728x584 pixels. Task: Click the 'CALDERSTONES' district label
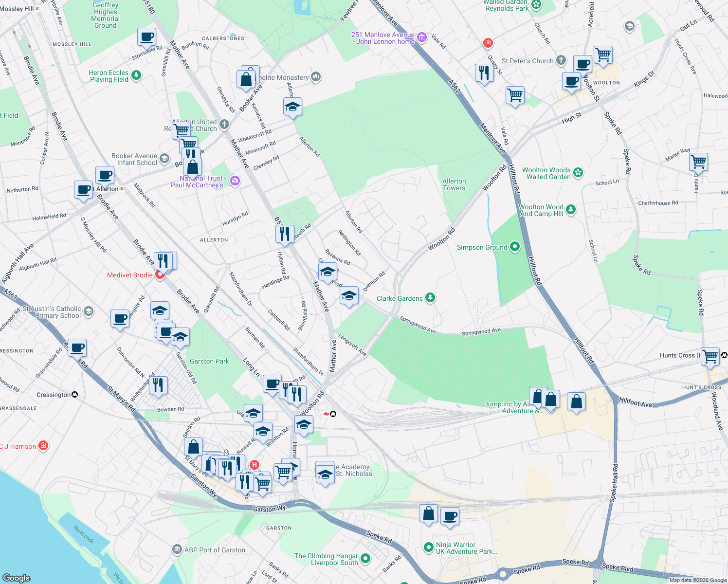[x=223, y=38]
